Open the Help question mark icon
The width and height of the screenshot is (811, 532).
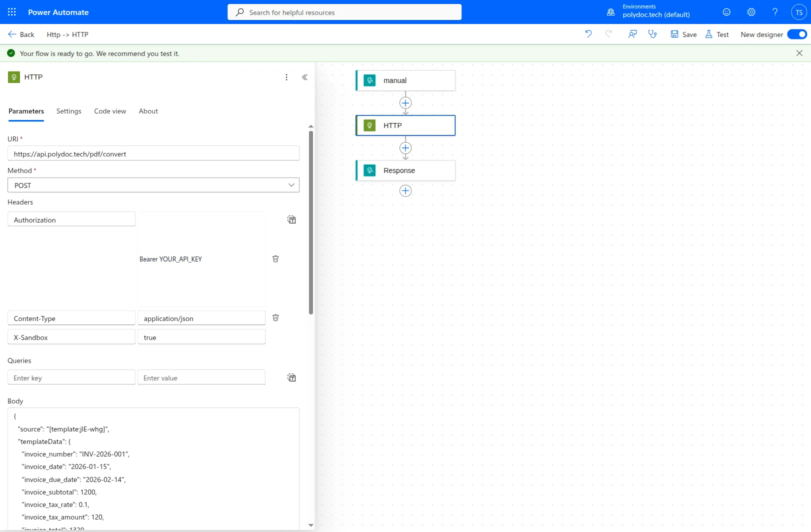point(775,12)
